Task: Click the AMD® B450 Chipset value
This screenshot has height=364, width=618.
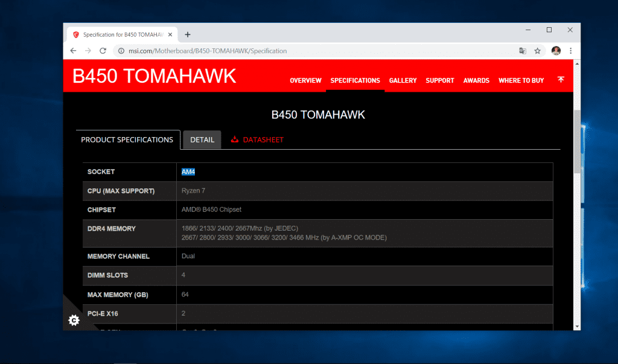Action: (x=211, y=209)
